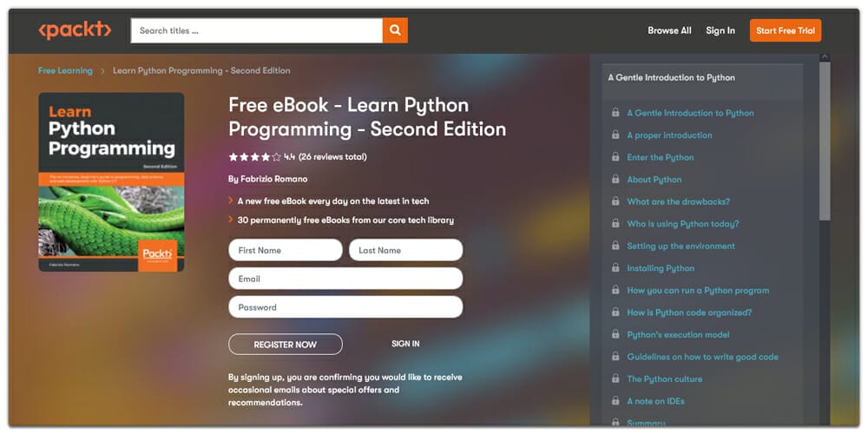Click the 26 reviews total text

(332, 157)
